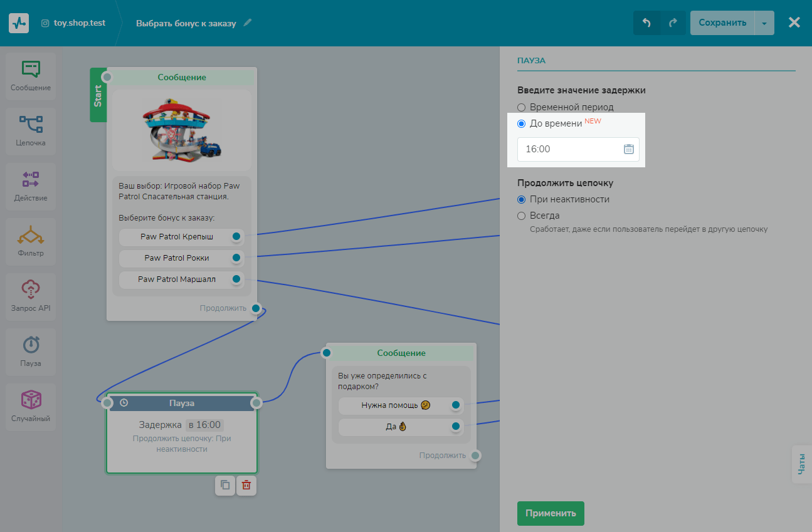
Task: Select the Action (Действие) block tool
Action: point(31,185)
